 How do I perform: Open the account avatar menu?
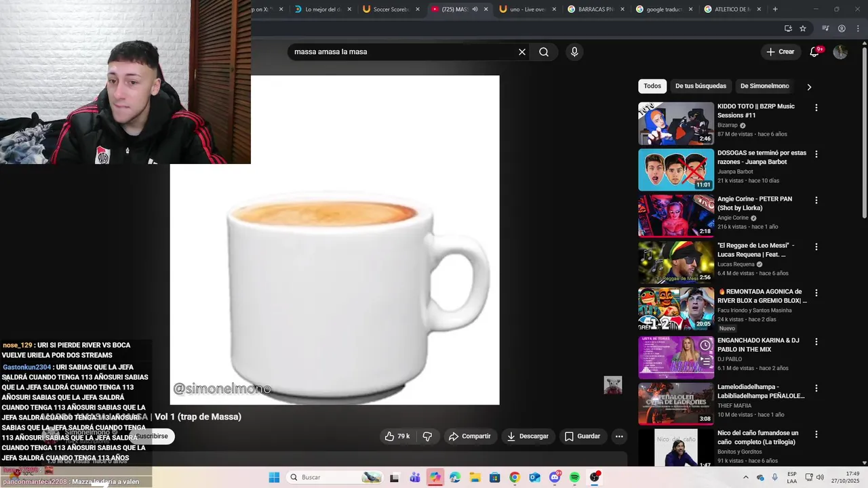click(840, 52)
